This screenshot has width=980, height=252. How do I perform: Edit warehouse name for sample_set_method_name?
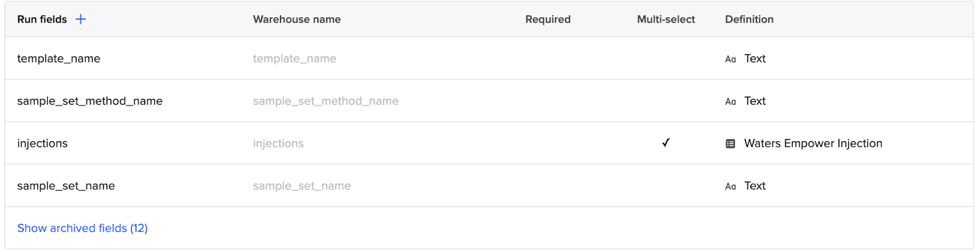point(326,101)
